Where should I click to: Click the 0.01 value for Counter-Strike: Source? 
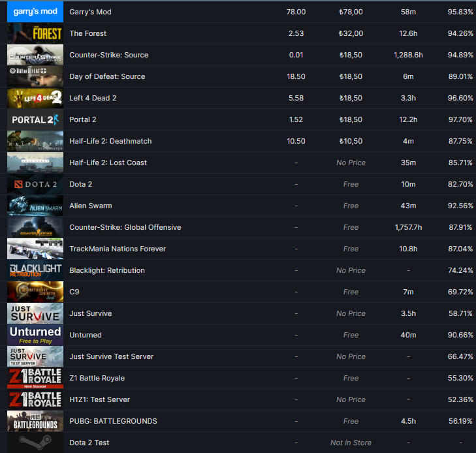(x=296, y=55)
